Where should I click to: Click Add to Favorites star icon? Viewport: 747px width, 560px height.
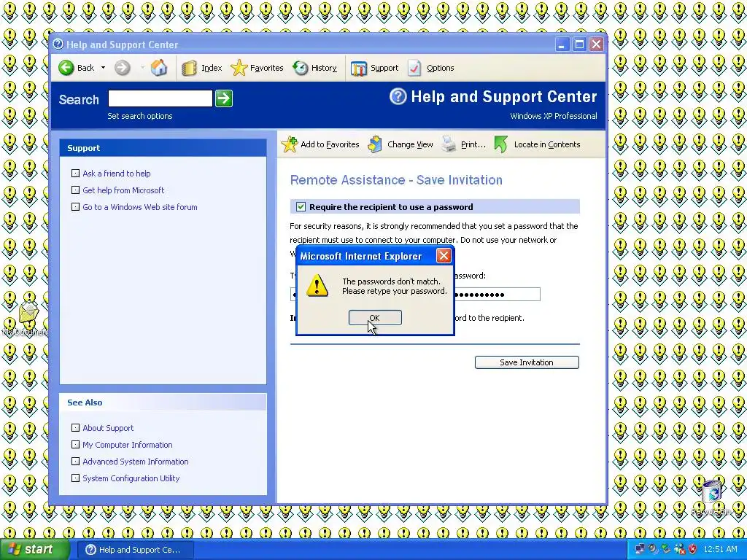tap(289, 144)
